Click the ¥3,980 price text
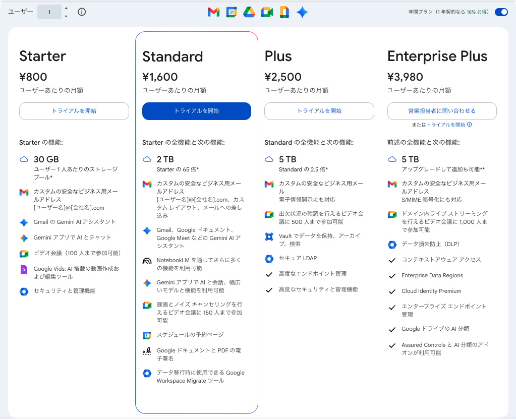Viewport: 516px width, 420px height. pos(405,77)
